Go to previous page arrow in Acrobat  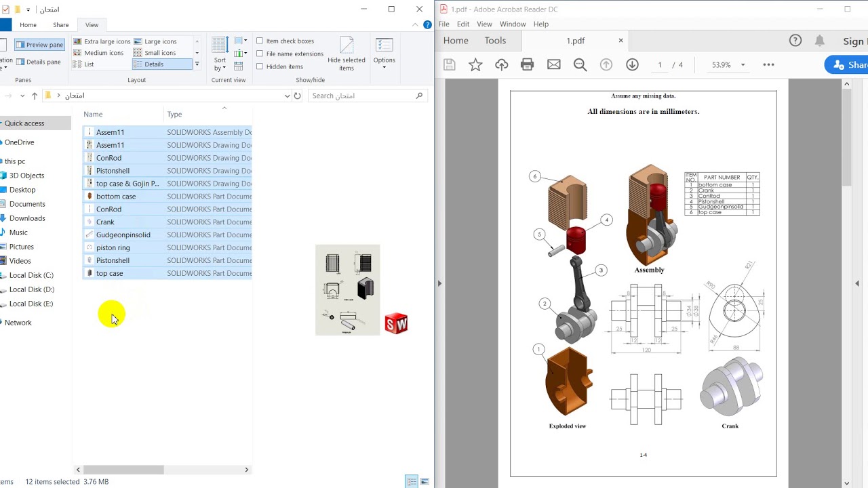click(x=606, y=65)
